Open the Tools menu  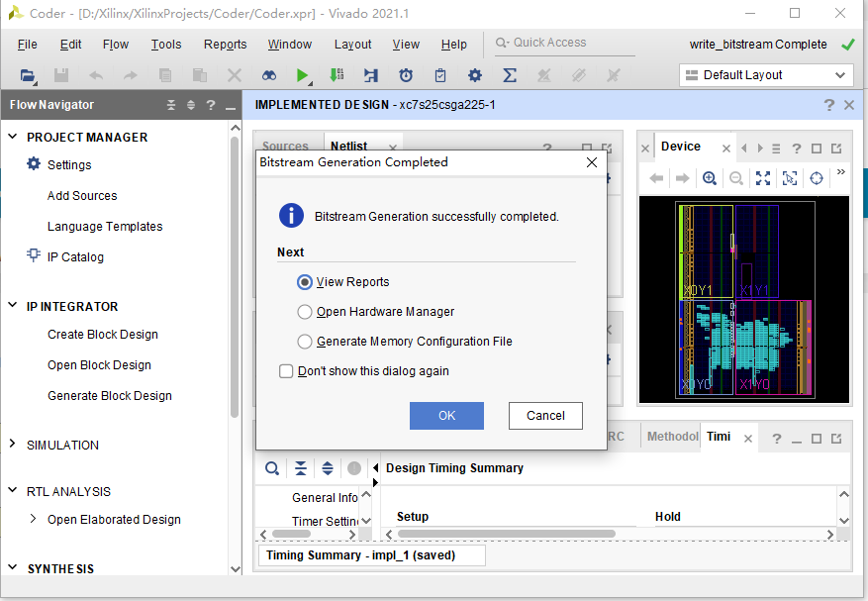pyautogui.click(x=166, y=45)
